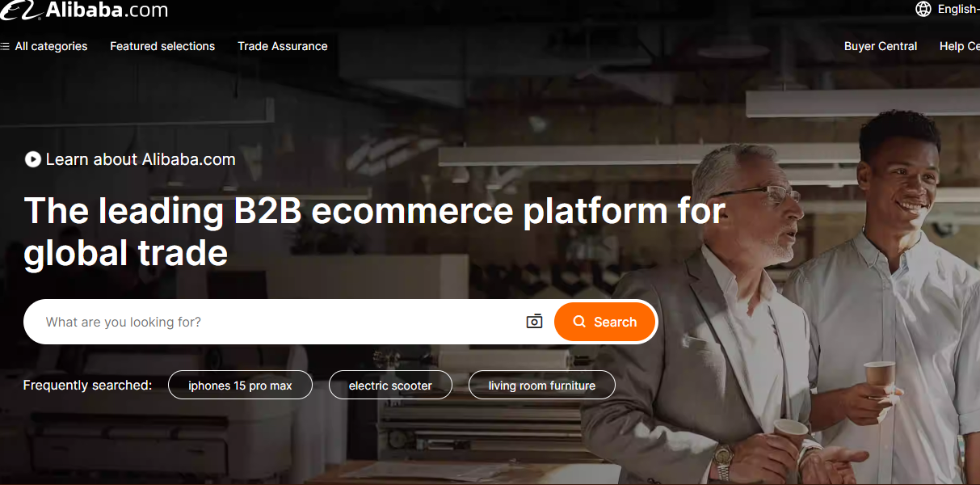
Task: Click the B2B ecommerce platform headline
Action: 375,231
